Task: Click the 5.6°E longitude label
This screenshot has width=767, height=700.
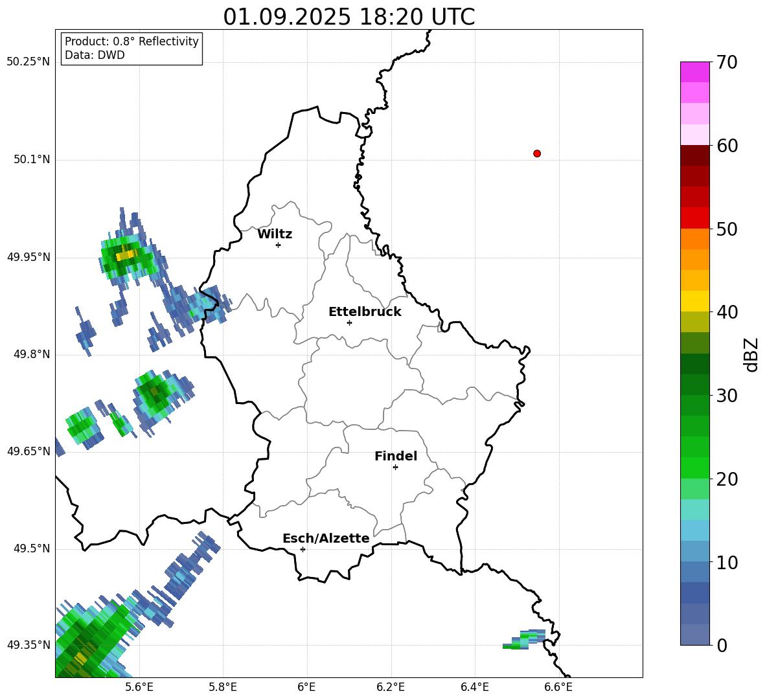Action: tap(139, 687)
